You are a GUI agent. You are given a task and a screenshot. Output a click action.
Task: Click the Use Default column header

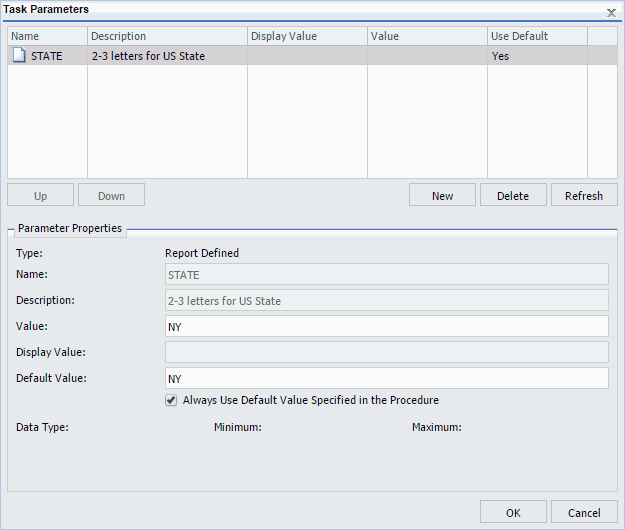(x=537, y=36)
